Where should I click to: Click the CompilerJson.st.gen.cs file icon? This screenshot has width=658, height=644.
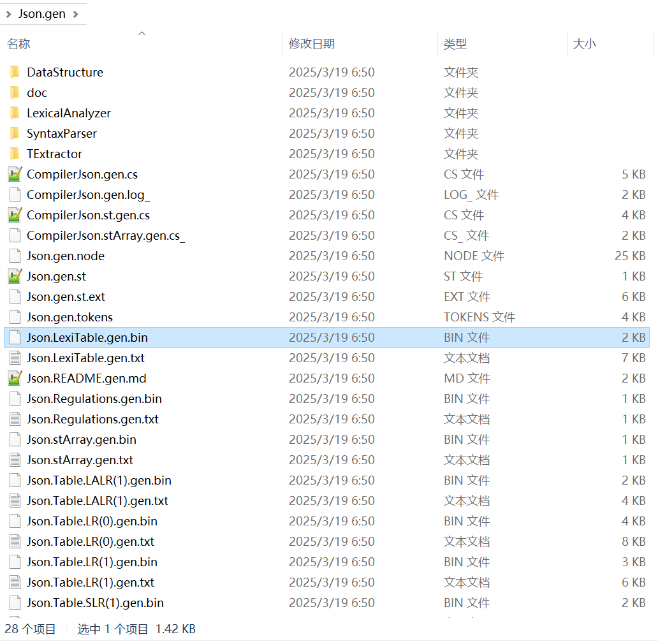(x=15, y=216)
